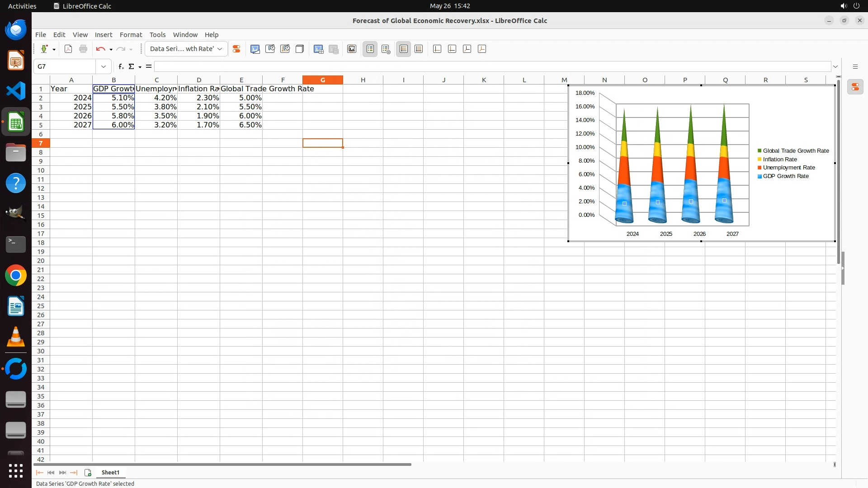Open the Format menu
This screenshot has height=488, width=868.
tap(131, 35)
